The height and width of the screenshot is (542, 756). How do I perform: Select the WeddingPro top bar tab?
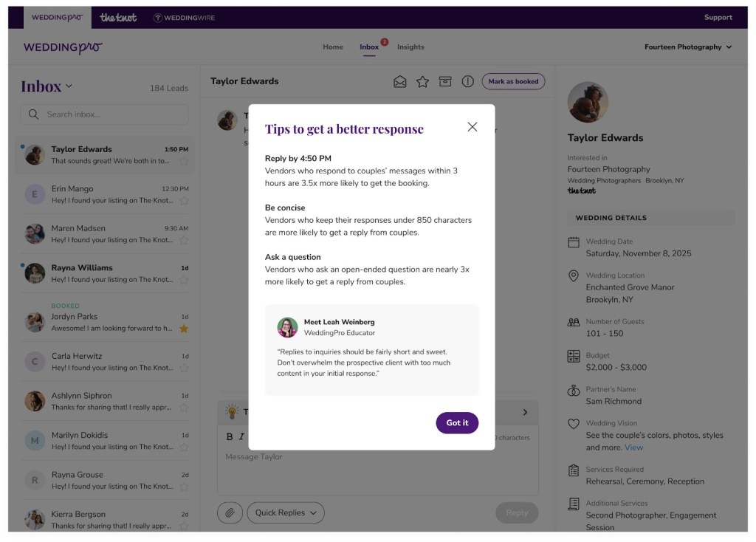[58, 18]
